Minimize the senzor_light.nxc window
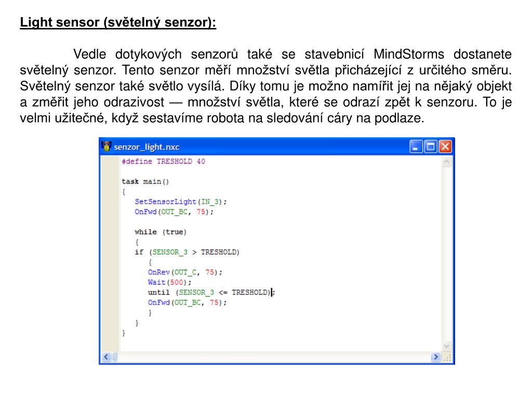The width and height of the screenshot is (532, 399). click(x=416, y=147)
